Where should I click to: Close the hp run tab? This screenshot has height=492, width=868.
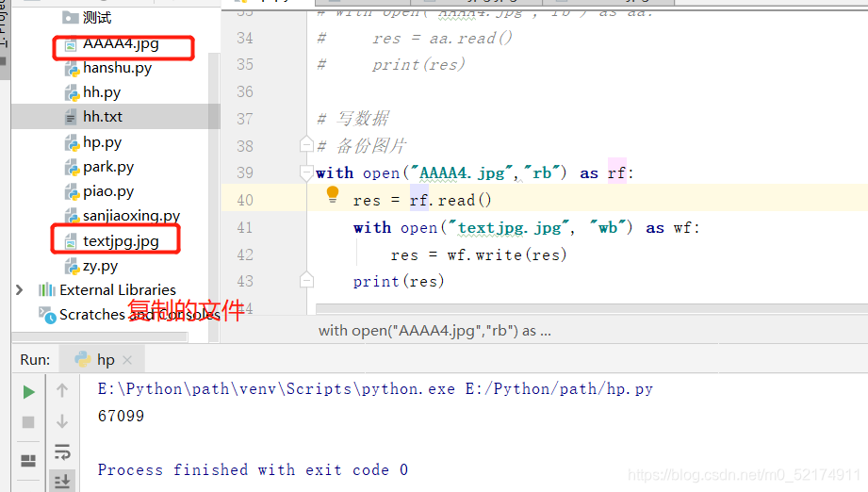point(127,360)
